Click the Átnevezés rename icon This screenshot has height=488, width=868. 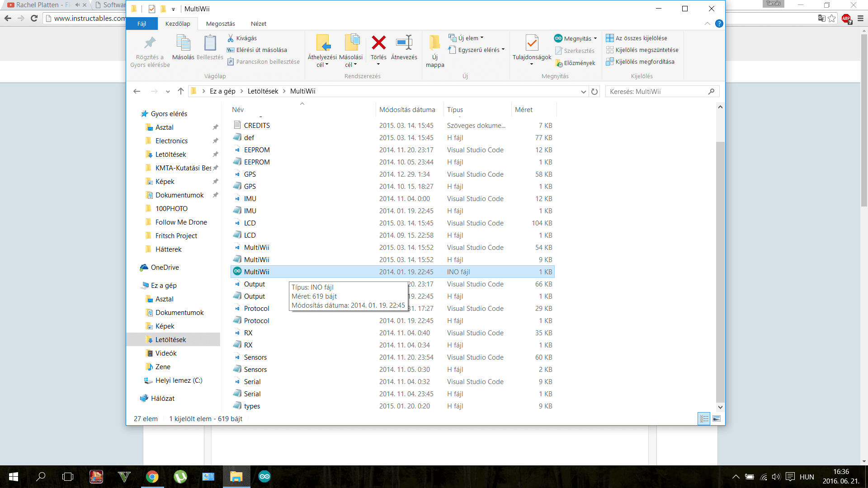[x=404, y=43]
